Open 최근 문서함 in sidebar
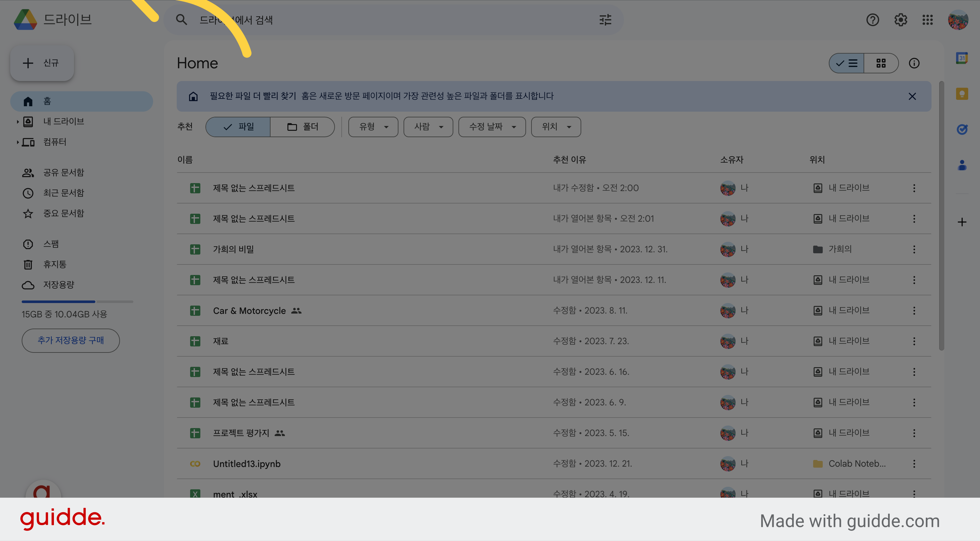The image size is (980, 541). 81,193
